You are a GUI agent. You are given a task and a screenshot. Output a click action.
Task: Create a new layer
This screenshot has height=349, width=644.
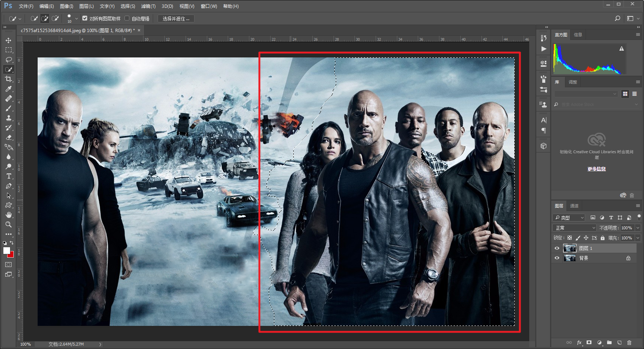point(619,342)
